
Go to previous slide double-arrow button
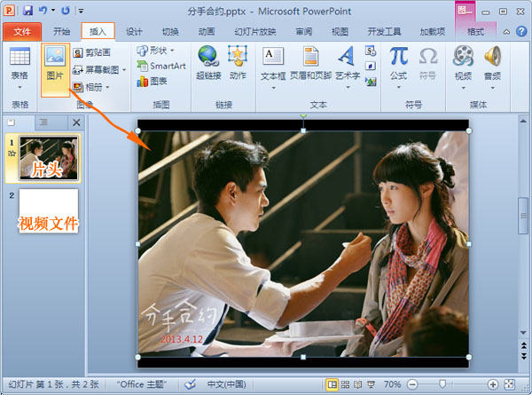pos(523,346)
